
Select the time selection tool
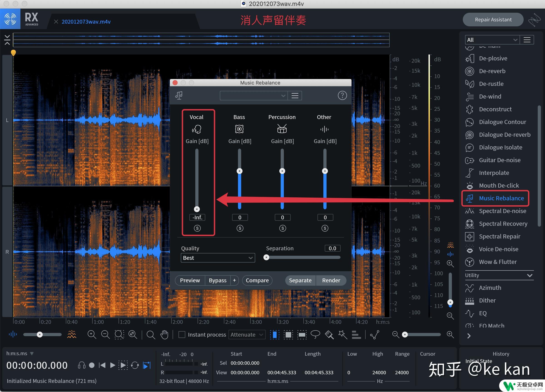click(x=275, y=335)
